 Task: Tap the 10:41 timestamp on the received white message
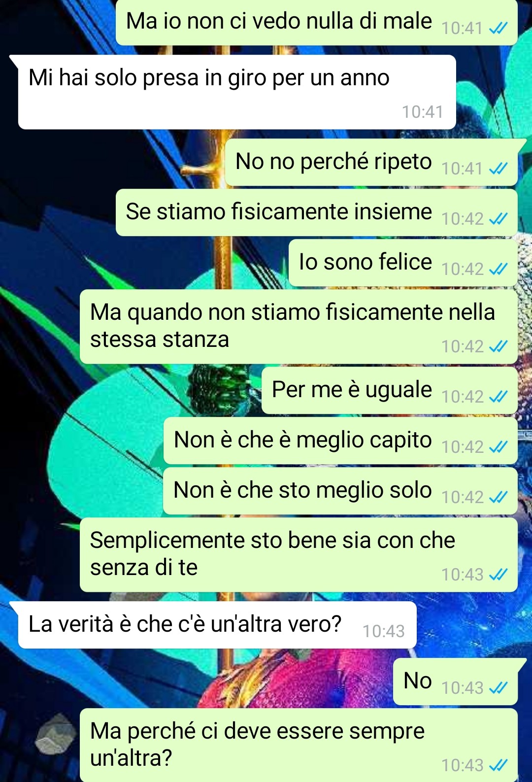click(x=423, y=112)
